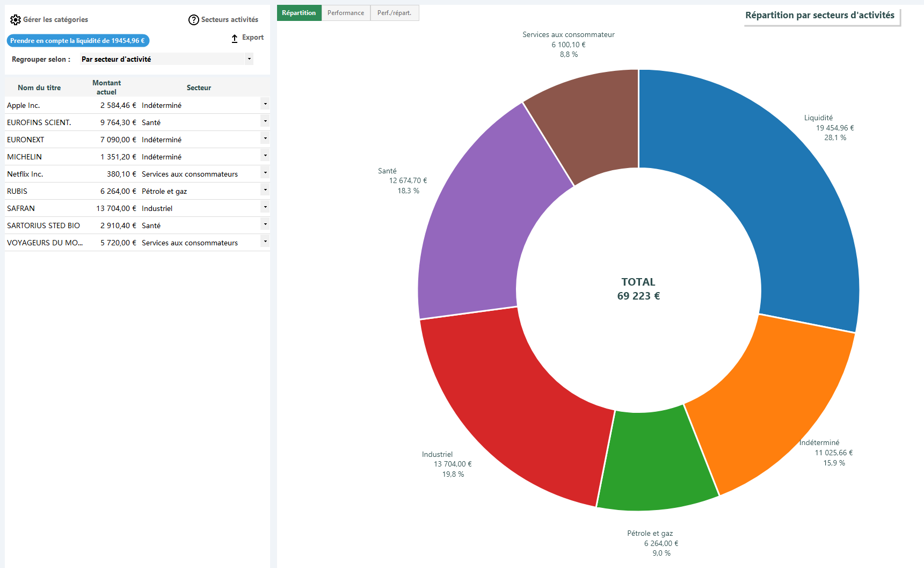Open sector dropdown for Apple Inc.
The image size is (924, 568).
[265, 104]
